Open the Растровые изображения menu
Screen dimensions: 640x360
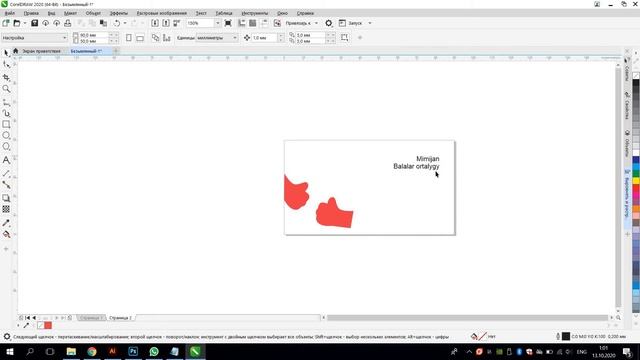tap(162, 13)
